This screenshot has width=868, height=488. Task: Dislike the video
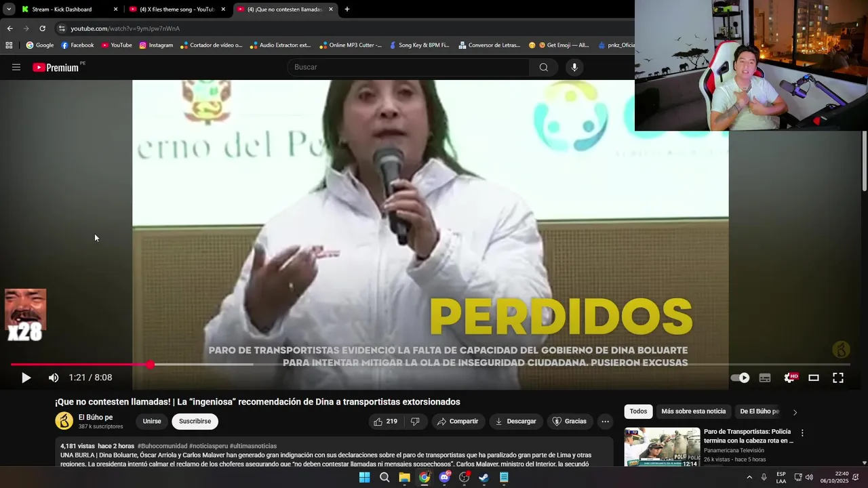(415, 422)
